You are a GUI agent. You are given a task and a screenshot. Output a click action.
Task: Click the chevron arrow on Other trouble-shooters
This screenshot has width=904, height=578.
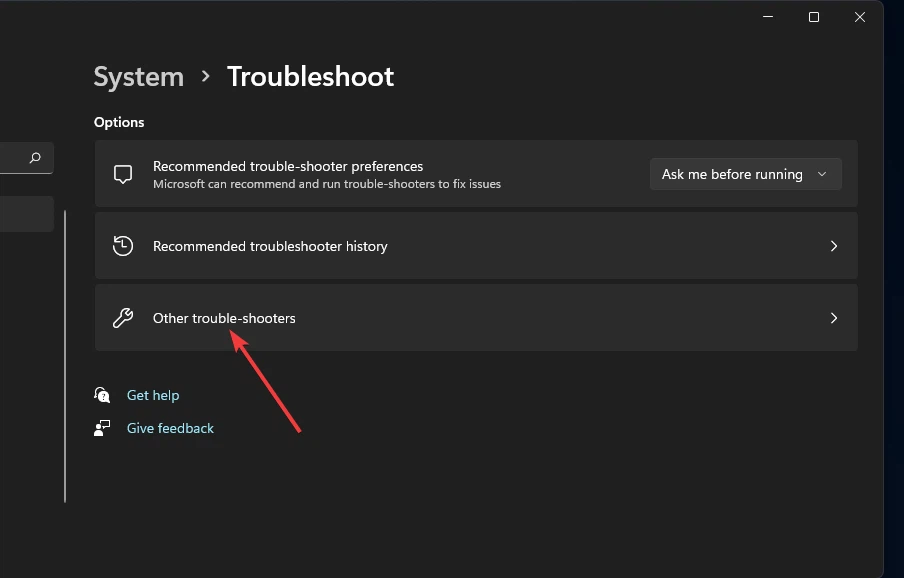click(833, 318)
